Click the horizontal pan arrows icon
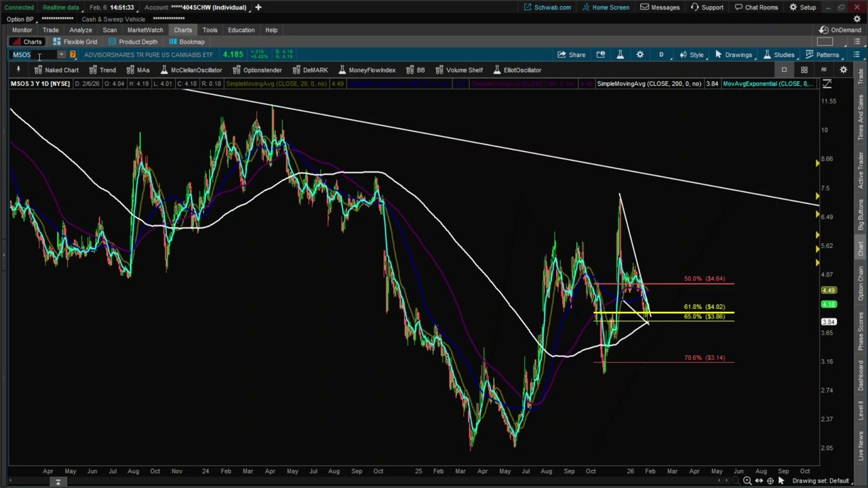This screenshot has height=488, width=868. [759, 481]
